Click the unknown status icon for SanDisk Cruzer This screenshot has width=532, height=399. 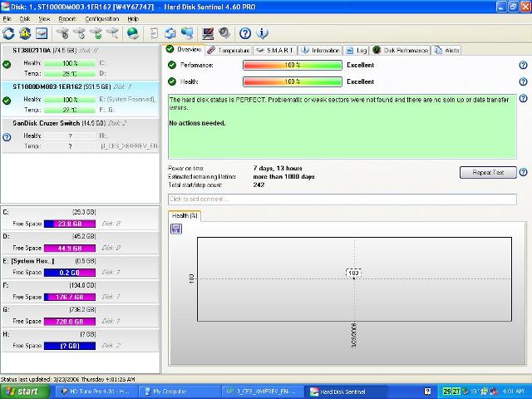tap(7, 137)
